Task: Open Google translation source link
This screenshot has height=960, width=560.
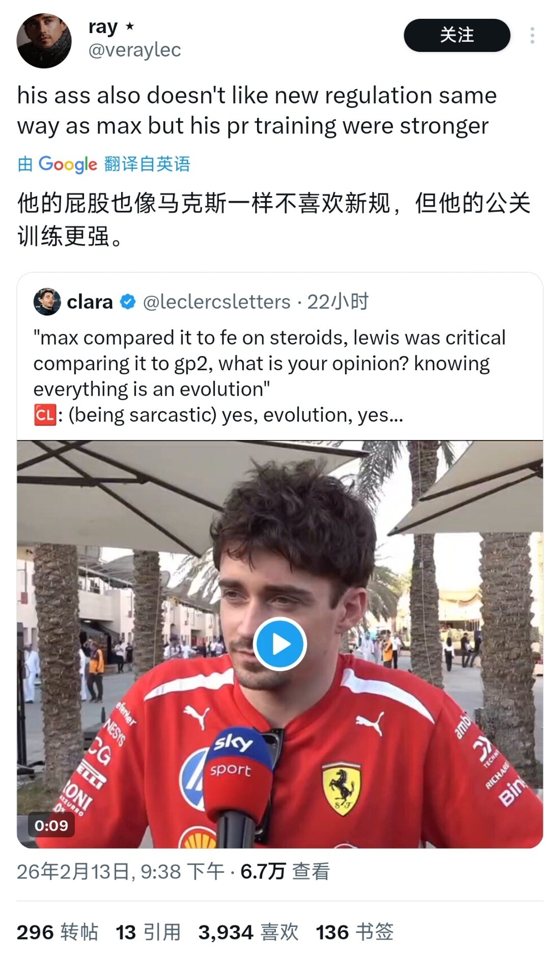Action: click(x=103, y=164)
